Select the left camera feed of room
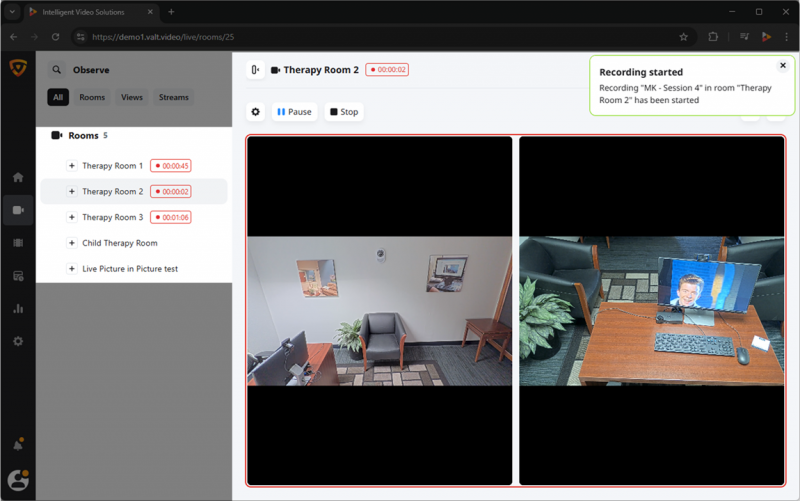Image resolution: width=800 pixels, height=501 pixels. (380, 311)
